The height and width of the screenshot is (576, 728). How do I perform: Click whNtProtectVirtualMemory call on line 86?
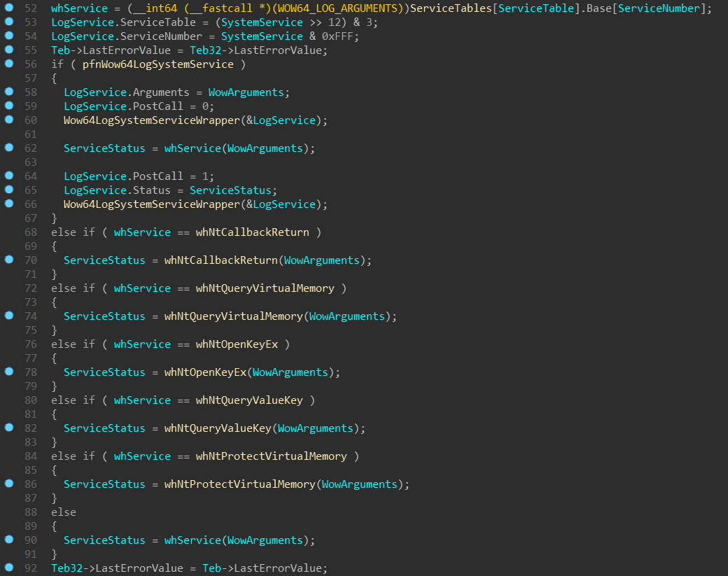tap(240, 484)
